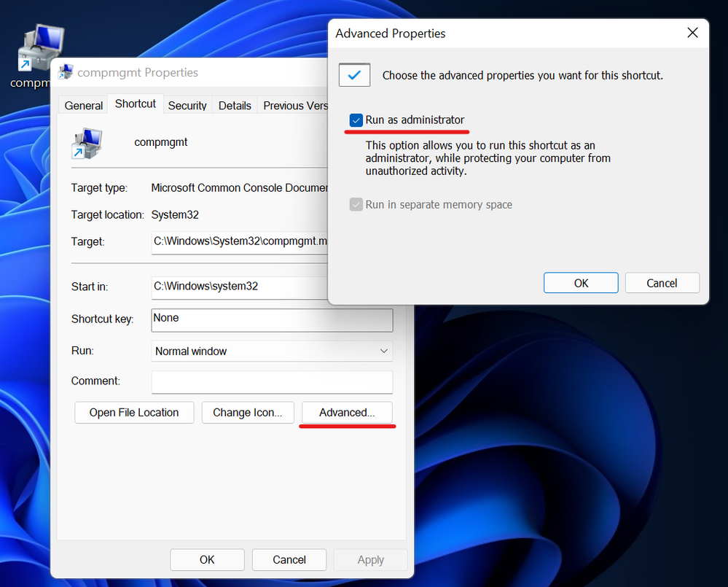
Task: Click the Advanced Properties title text
Action: 391,34
